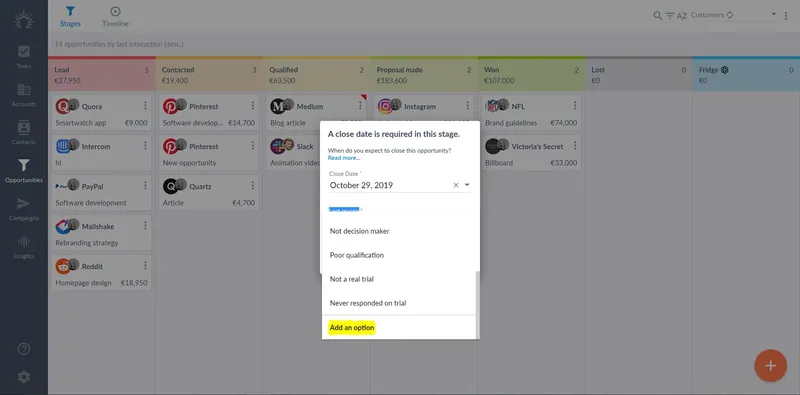Open the Quora card three-dot menu
The image size is (800, 395).
(145, 106)
